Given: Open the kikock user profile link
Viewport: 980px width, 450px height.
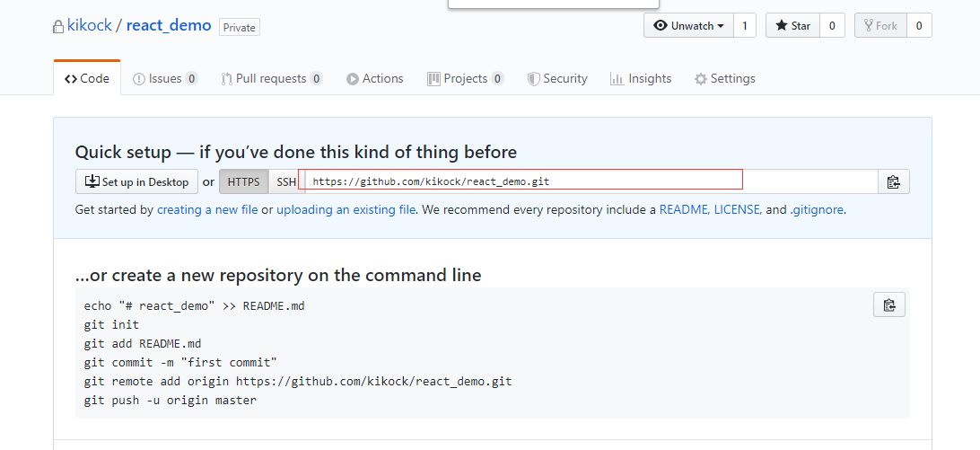Looking at the screenshot, I should [x=90, y=26].
